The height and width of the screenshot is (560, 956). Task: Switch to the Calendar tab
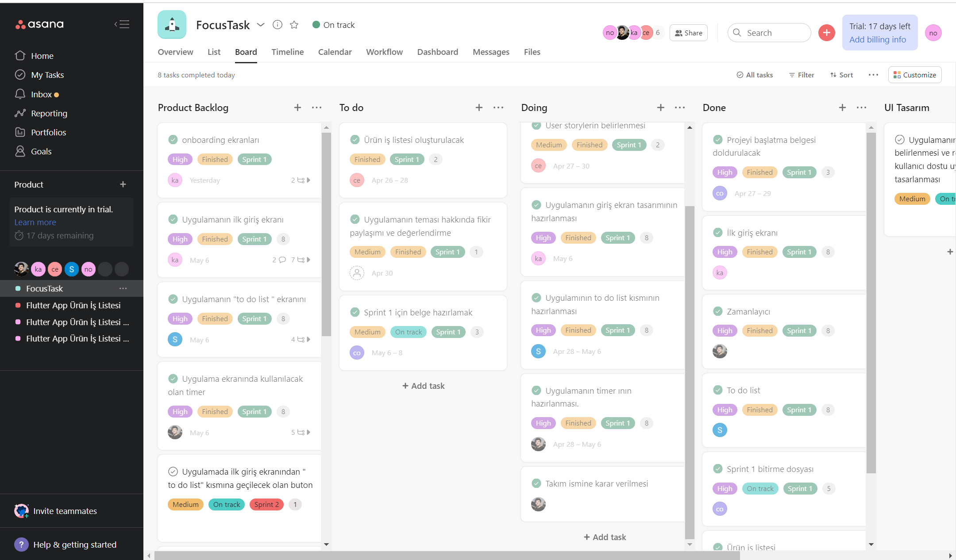pos(335,52)
